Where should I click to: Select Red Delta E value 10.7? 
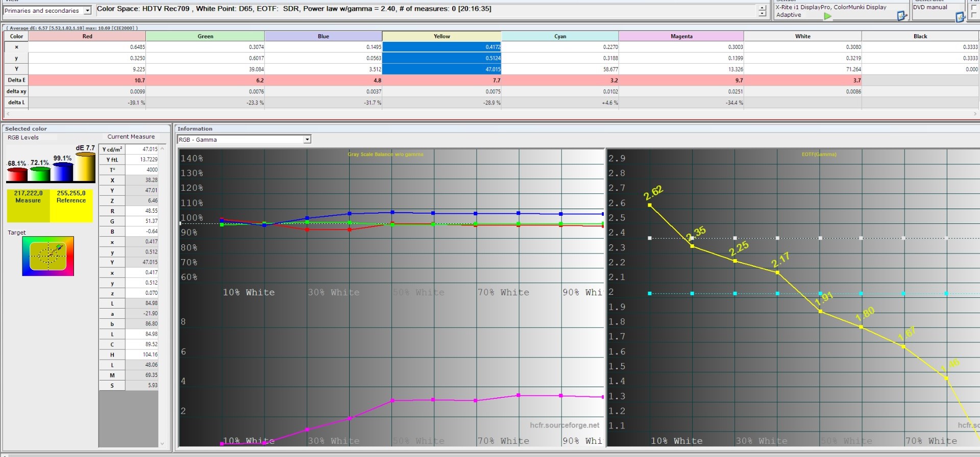tap(87, 80)
